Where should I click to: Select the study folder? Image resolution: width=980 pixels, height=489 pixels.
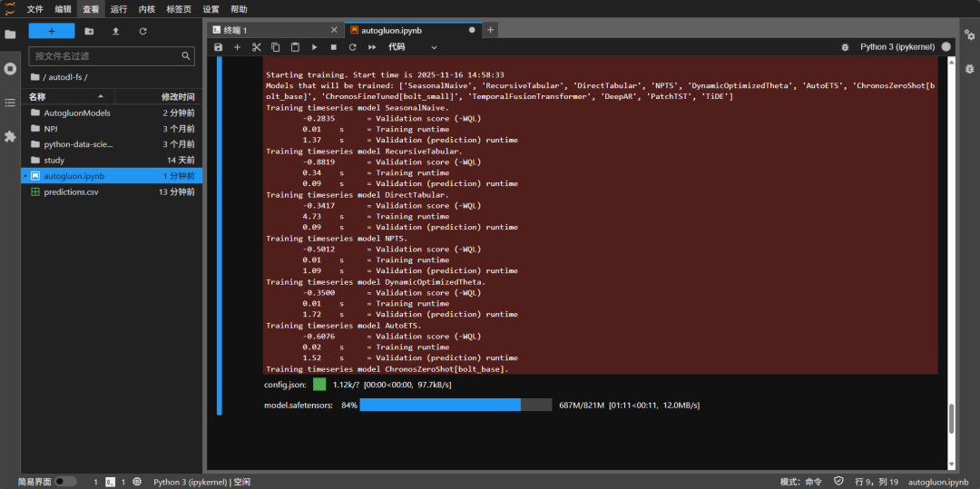click(112, 161)
